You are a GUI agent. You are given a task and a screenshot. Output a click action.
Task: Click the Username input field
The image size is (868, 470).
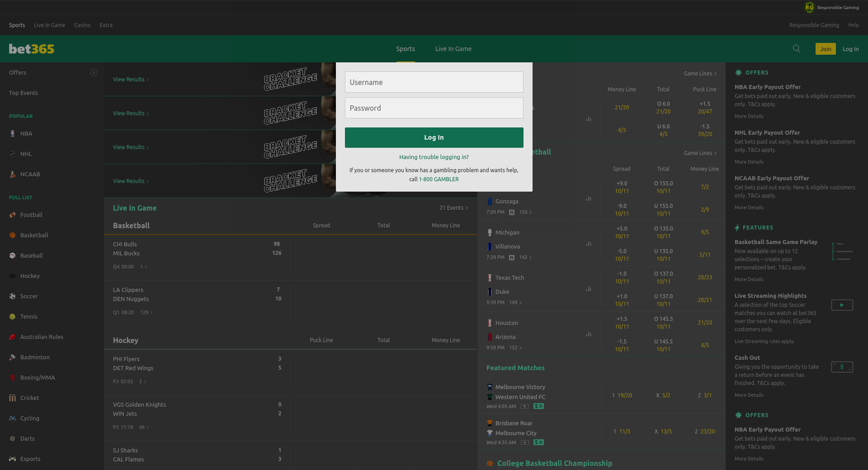click(x=434, y=82)
